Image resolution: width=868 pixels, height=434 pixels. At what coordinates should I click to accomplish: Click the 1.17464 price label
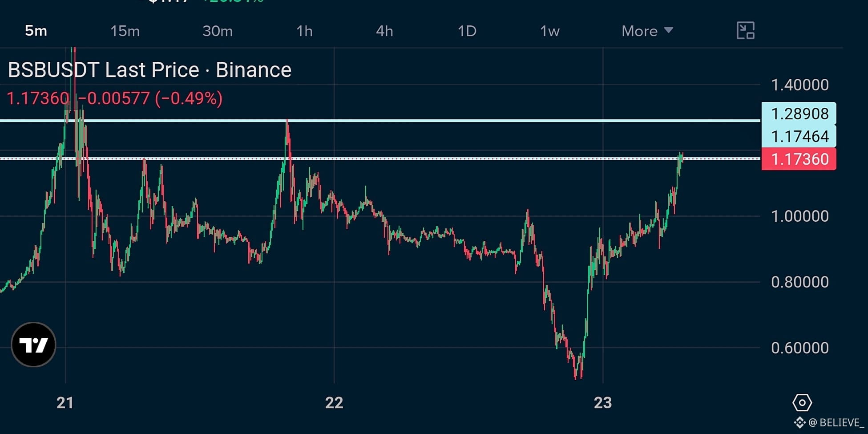coord(799,136)
